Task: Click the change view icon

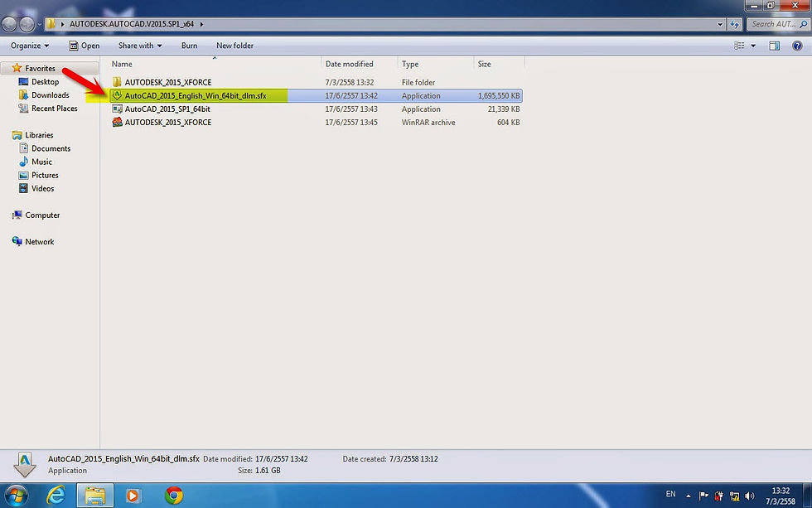Action: (x=739, y=46)
